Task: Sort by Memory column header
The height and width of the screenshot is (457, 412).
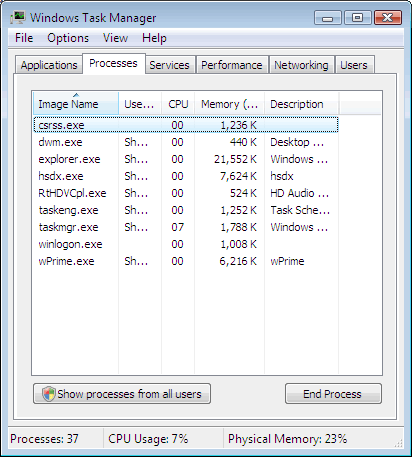Action: point(230,104)
